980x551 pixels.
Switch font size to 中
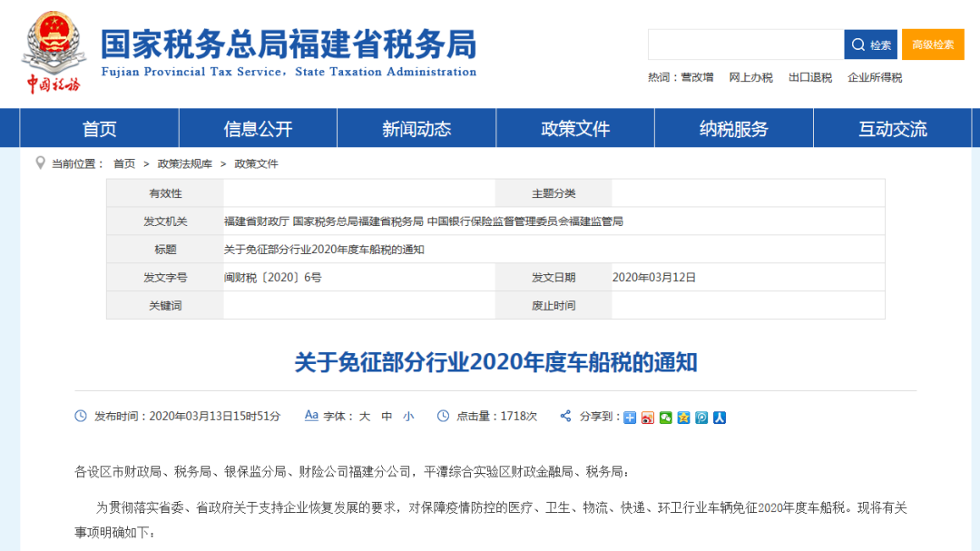pyautogui.click(x=387, y=417)
